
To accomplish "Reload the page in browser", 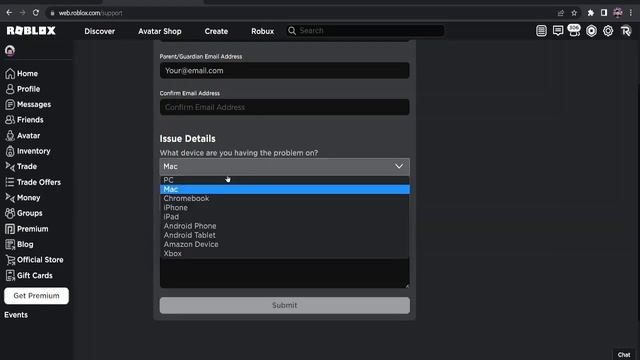I will [x=36, y=13].
